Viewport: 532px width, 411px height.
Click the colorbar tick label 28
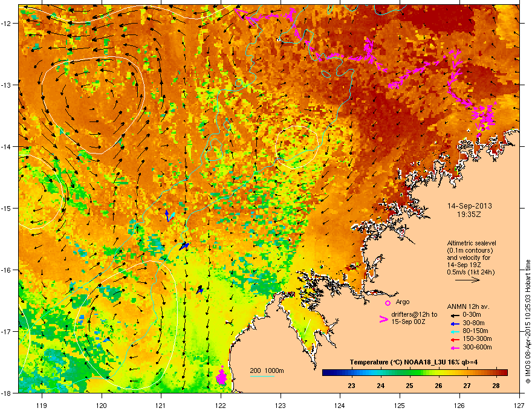click(496, 386)
